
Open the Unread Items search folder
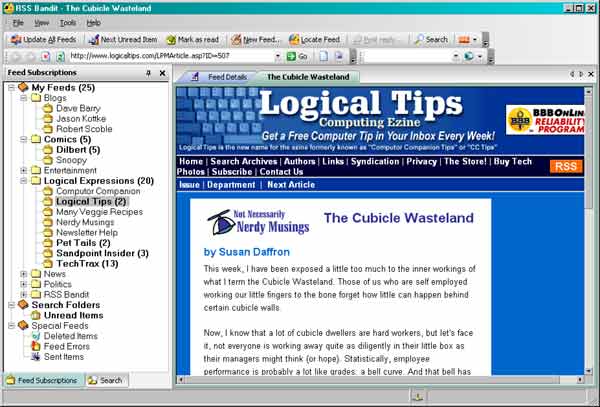pos(73,315)
